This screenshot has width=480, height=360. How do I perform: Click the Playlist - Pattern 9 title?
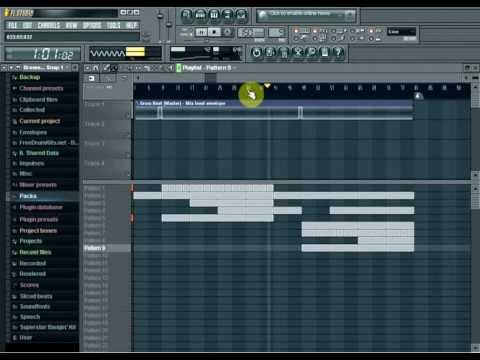[x=207, y=68]
